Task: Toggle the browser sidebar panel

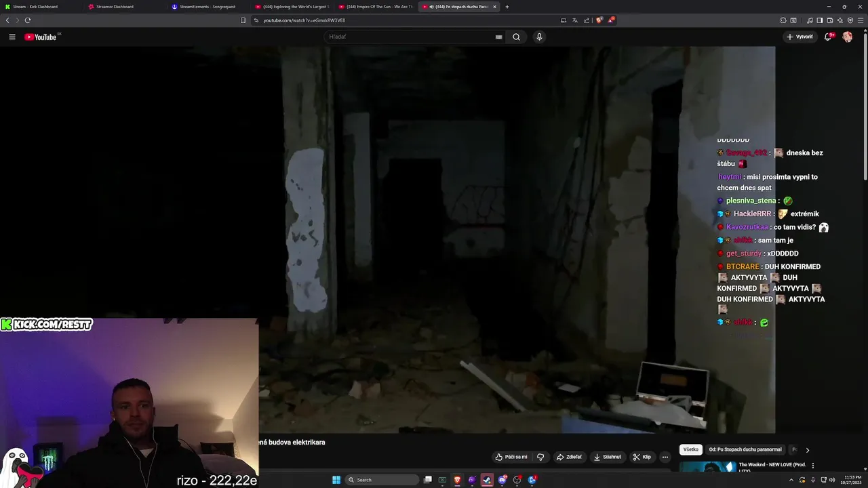Action: 819,20
